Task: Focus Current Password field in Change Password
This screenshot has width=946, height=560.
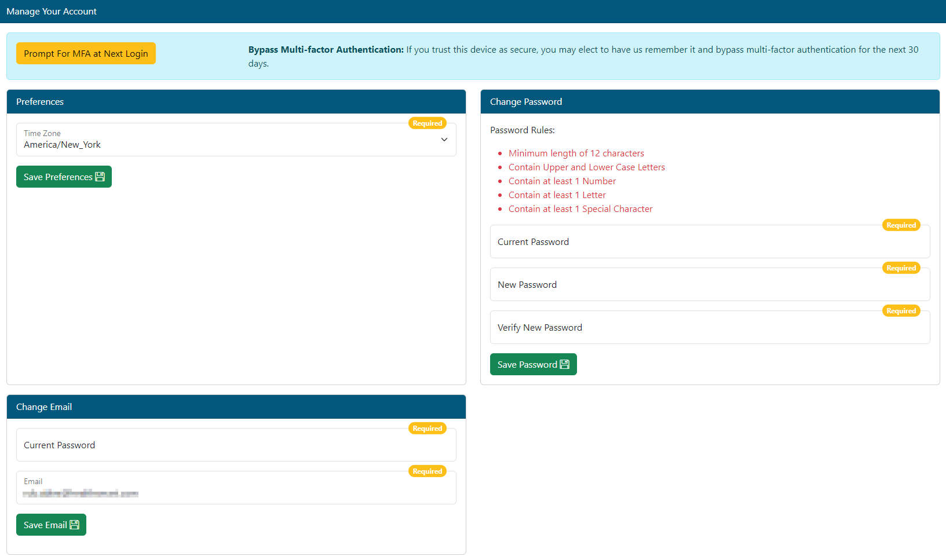Action: coord(710,242)
